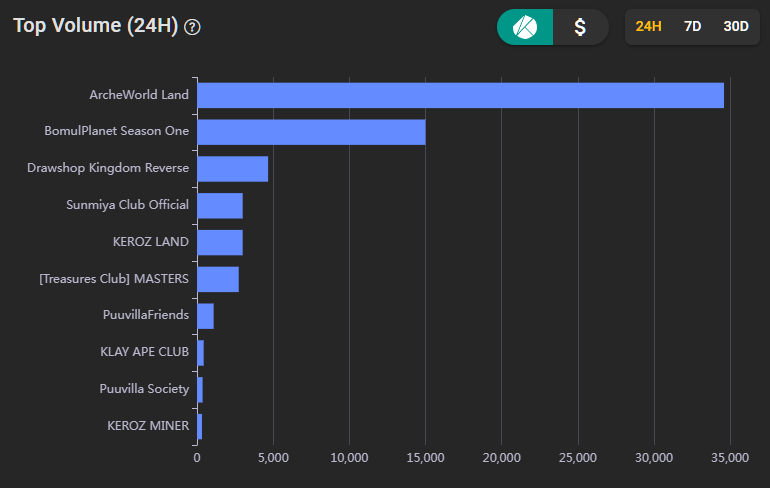Click the 30,000 axis label
Image resolution: width=770 pixels, height=488 pixels.
(x=654, y=458)
